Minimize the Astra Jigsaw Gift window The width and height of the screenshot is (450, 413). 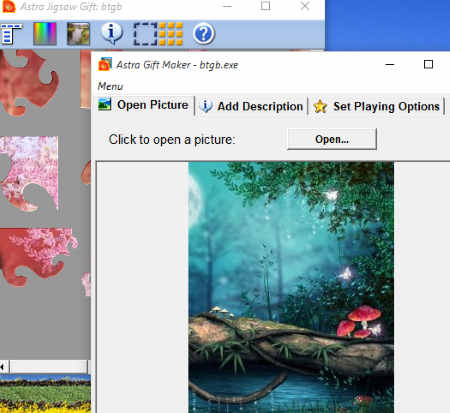[227, 6]
